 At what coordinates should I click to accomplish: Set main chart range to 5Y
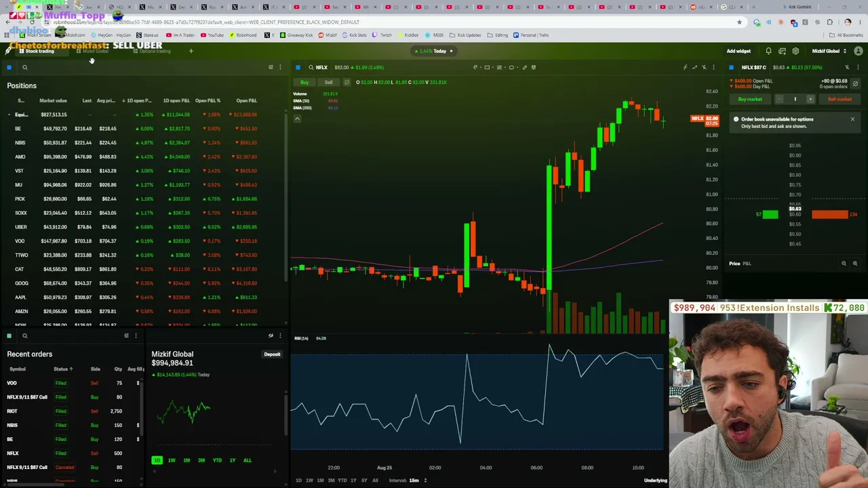coord(364,481)
